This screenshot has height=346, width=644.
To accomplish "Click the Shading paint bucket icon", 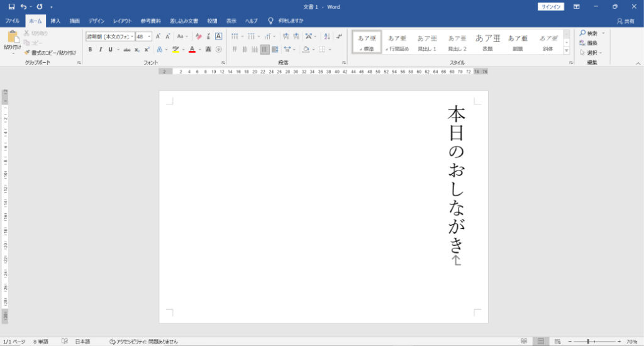I will tap(306, 49).
